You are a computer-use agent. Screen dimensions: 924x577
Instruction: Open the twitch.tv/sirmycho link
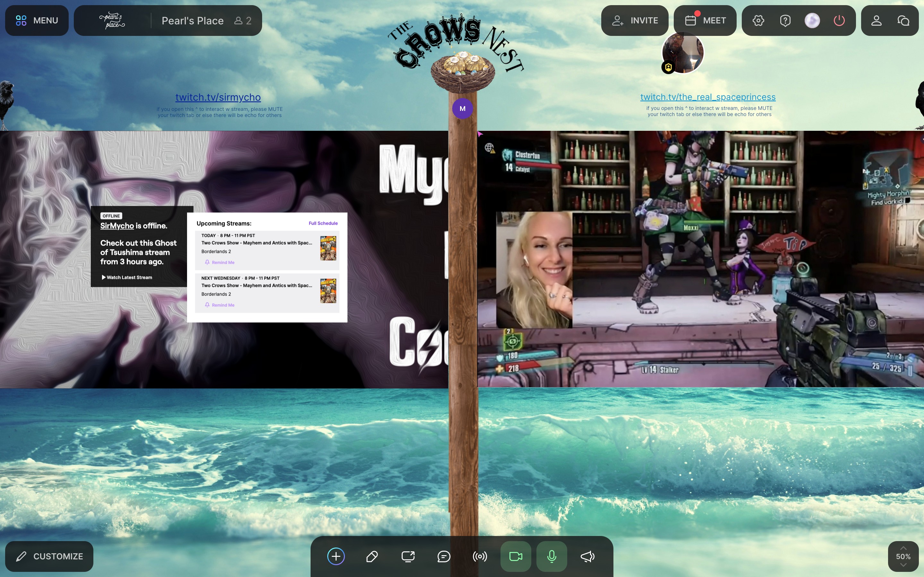(x=218, y=97)
